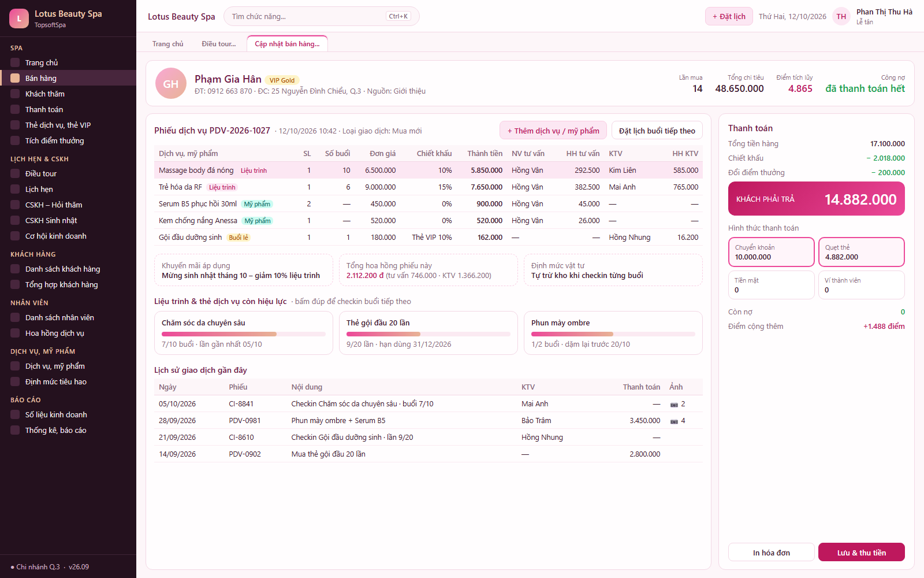This screenshot has height=578, width=924.
Task: Click the CSKH – Hỏi thăm icon
Action: (x=15, y=205)
